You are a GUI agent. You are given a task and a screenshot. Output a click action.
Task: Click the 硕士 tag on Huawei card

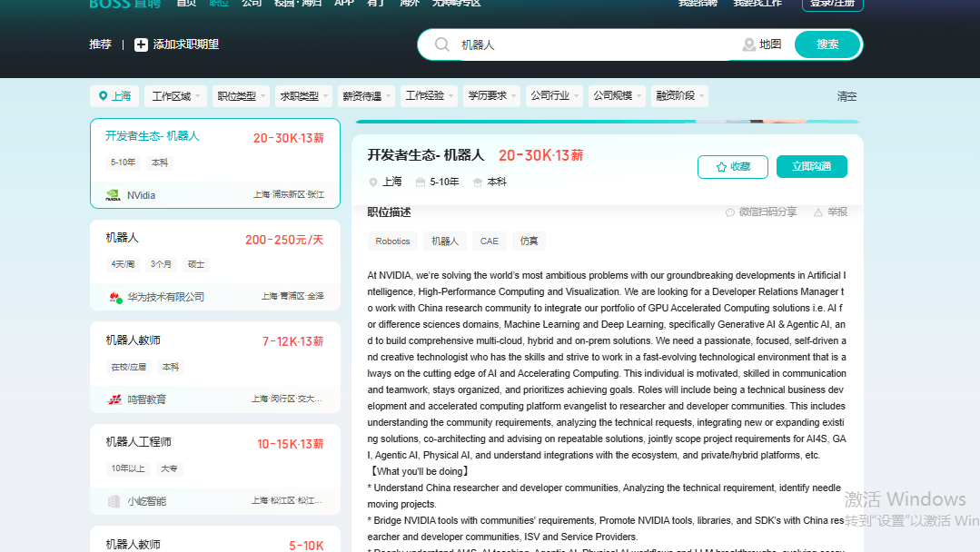196,264
